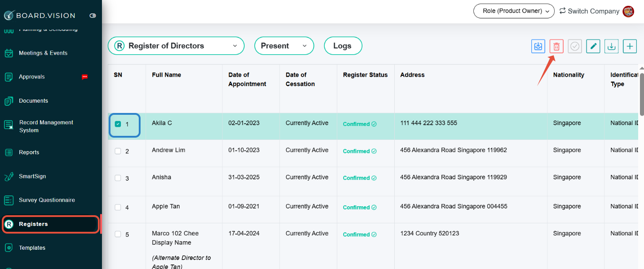
Task: Click address 111 444 222 333 555
Action: point(428,123)
